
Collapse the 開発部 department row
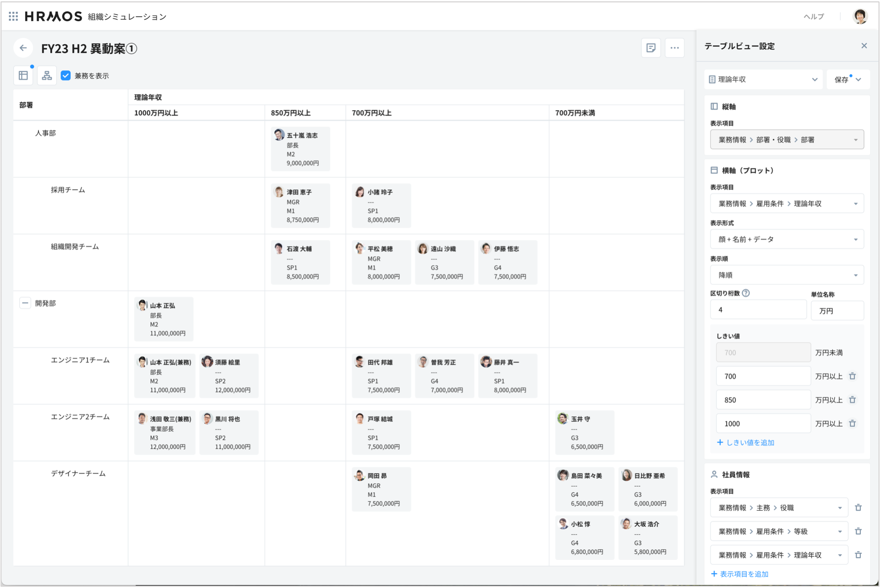click(25, 303)
